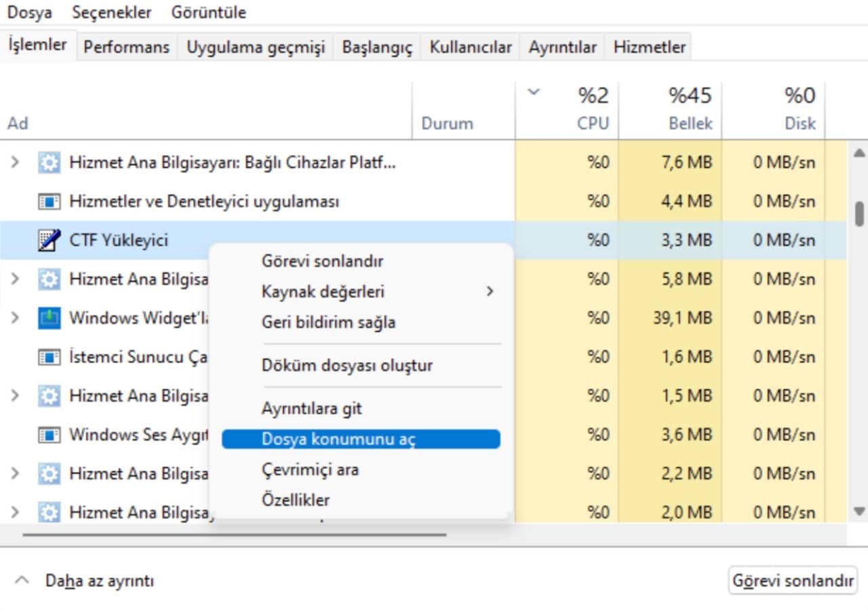This screenshot has width=868, height=610.
Task: Collapse view with Daha az ayrıntı chevron
Action: tap(22, 581)
